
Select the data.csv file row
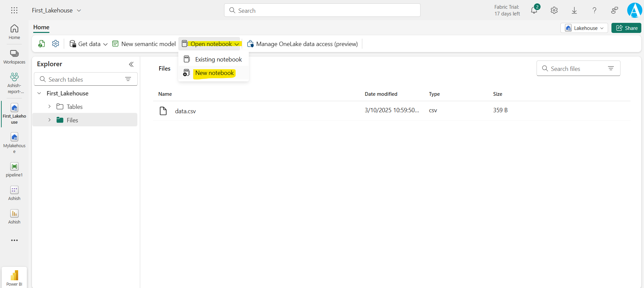click(x=185, y=111)
